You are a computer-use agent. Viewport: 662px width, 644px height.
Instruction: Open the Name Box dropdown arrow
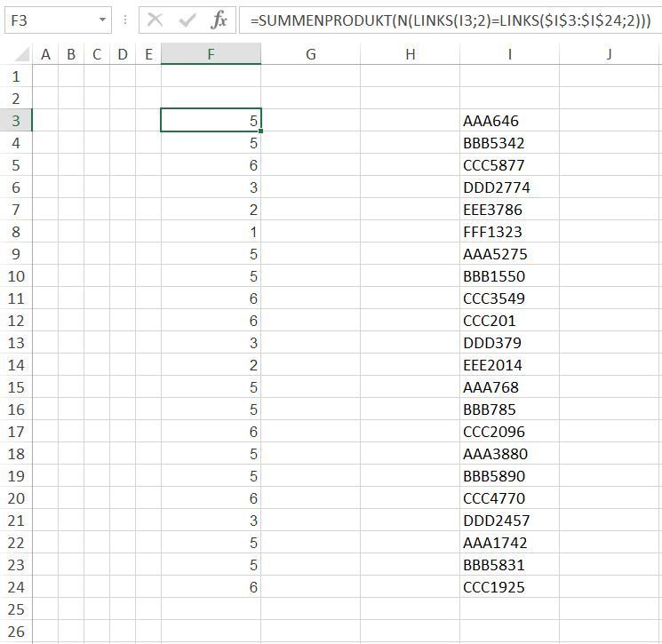[102, 20]
